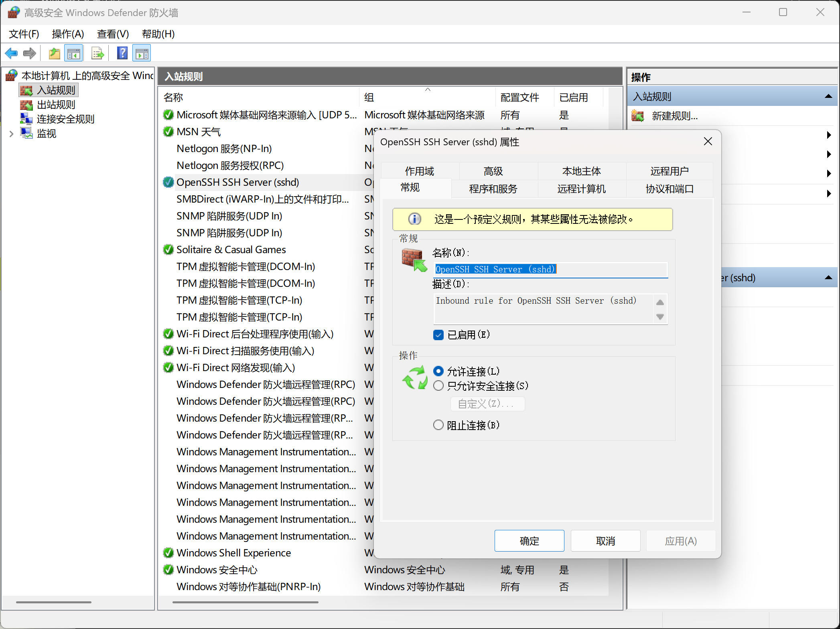Click the 新建规则... action link
Viewport: 840px width, 629px height.
[675, 116]
